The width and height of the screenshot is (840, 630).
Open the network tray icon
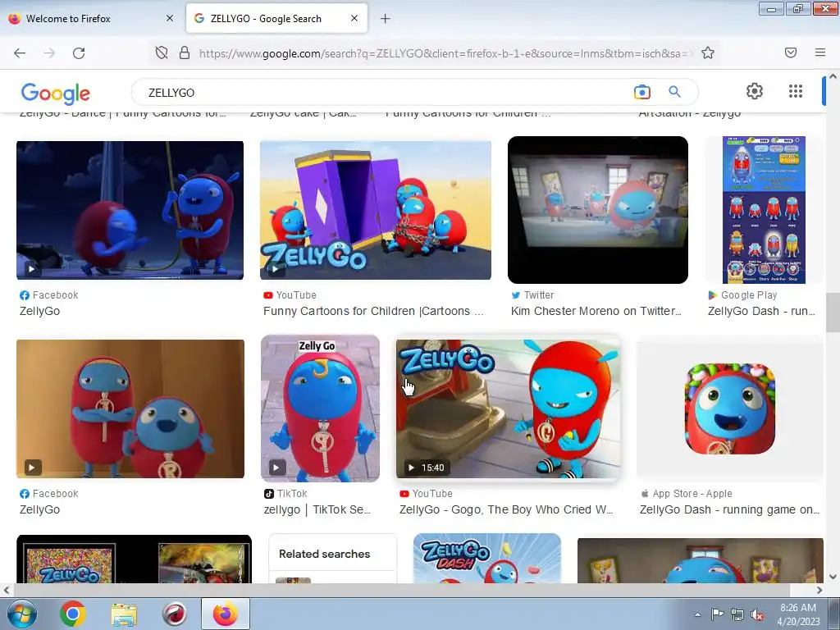tap(737, 614)
